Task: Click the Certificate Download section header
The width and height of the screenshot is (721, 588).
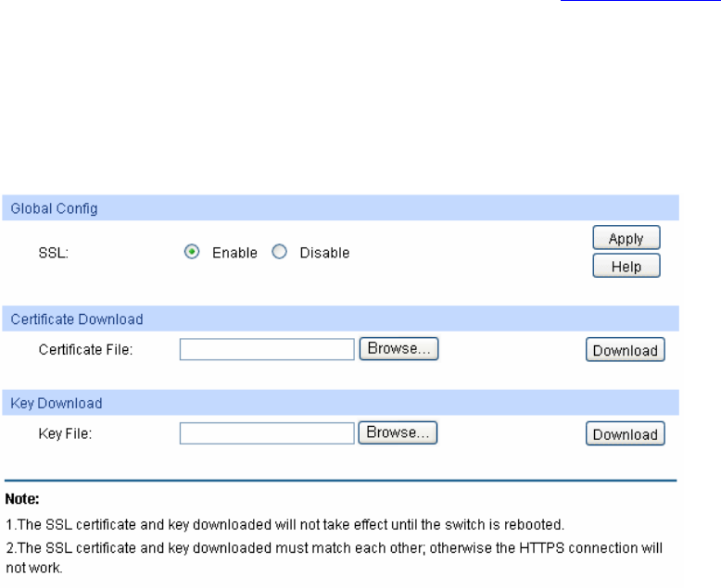Action: point(340,319)
